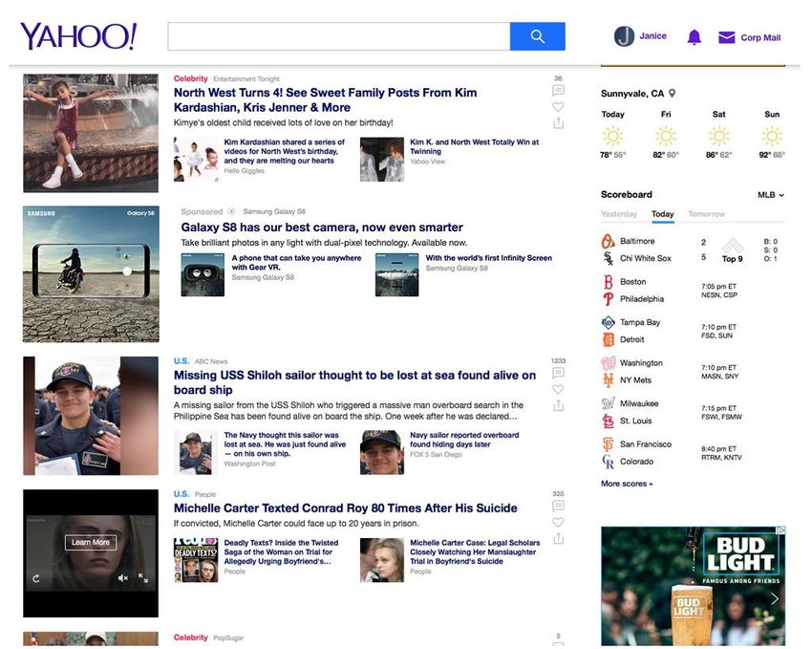The height and width of the screenshot is (649, 812).
Task: Replay the Michelle Carter video
Action: point(36,578)
